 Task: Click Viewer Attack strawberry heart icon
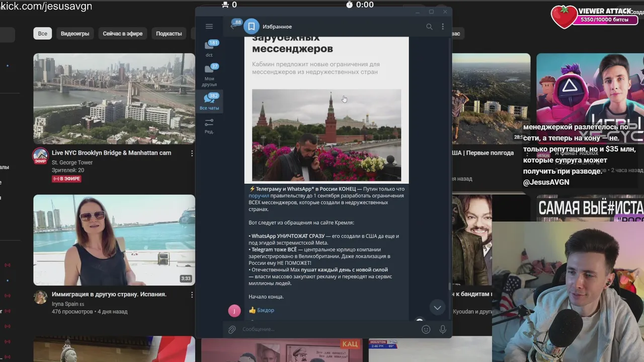[564, 16]
